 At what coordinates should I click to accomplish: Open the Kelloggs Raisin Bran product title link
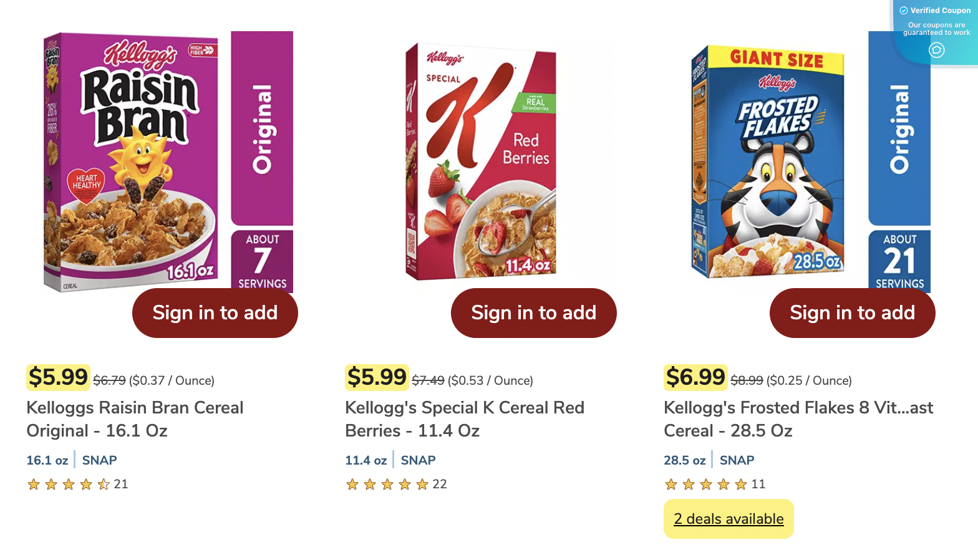[x=135, y=419]
